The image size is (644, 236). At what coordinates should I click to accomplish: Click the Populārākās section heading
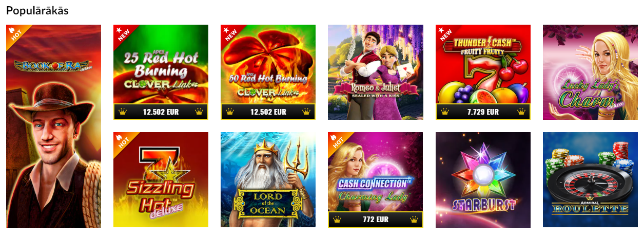click(37, 10)
